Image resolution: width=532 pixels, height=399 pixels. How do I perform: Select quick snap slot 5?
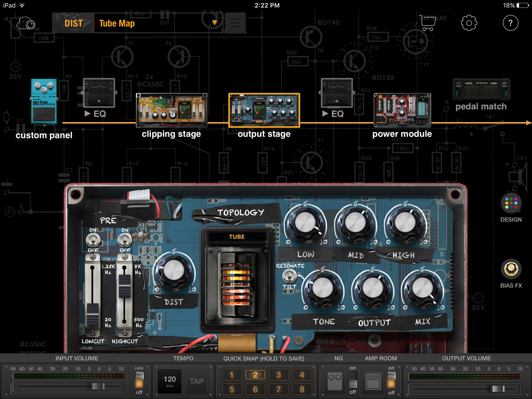pos(232,389)
